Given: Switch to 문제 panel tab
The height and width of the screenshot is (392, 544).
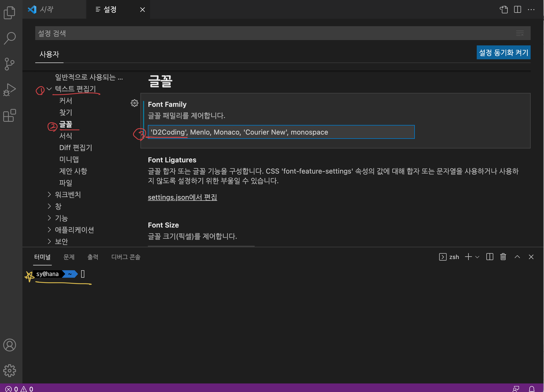Looking at the screenshot, I should (x=69, y=257).
